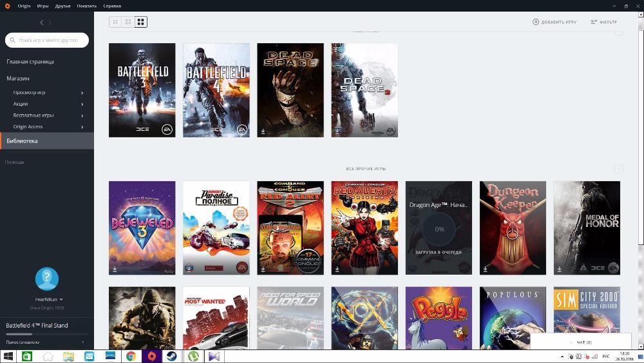This screenshot has width=644, height=363.
Task: Open the Справка menu
Action: (112, 6)
